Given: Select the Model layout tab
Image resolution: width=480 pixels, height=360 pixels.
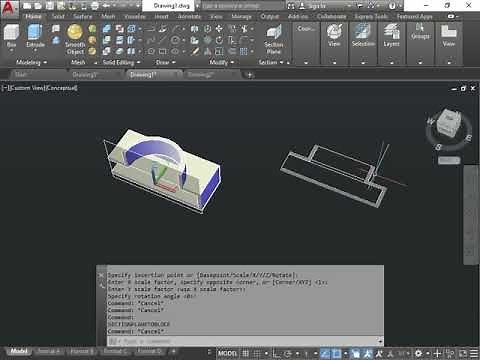Looking at the screenshot, I should click(x=19, y=351).
